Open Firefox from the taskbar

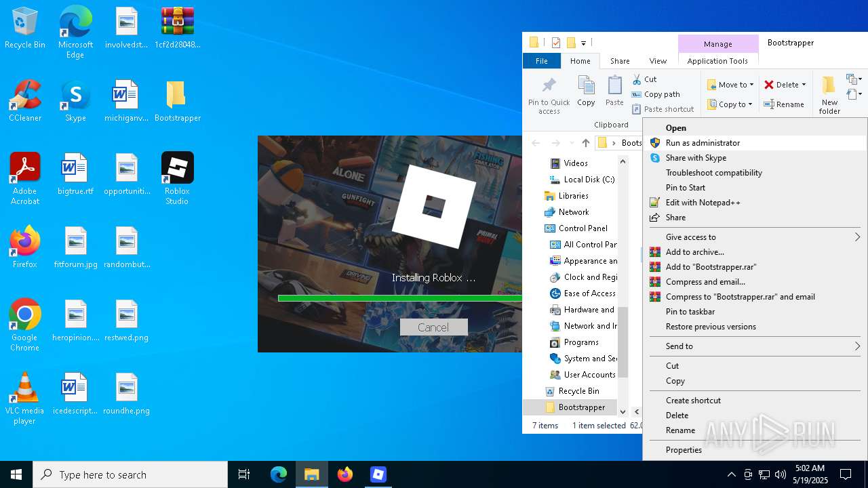point(345,474)
